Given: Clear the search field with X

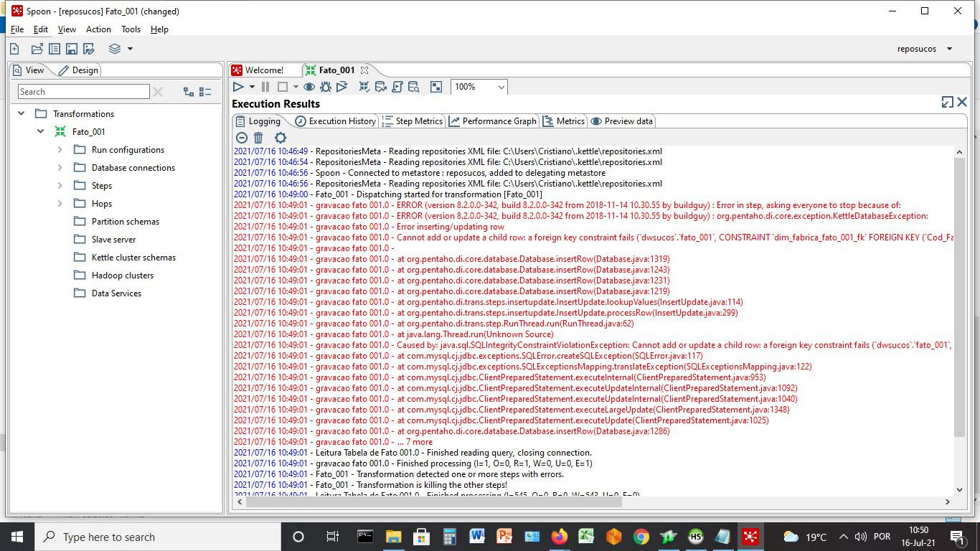Looking at the screenshot, I should coord(158,92).
